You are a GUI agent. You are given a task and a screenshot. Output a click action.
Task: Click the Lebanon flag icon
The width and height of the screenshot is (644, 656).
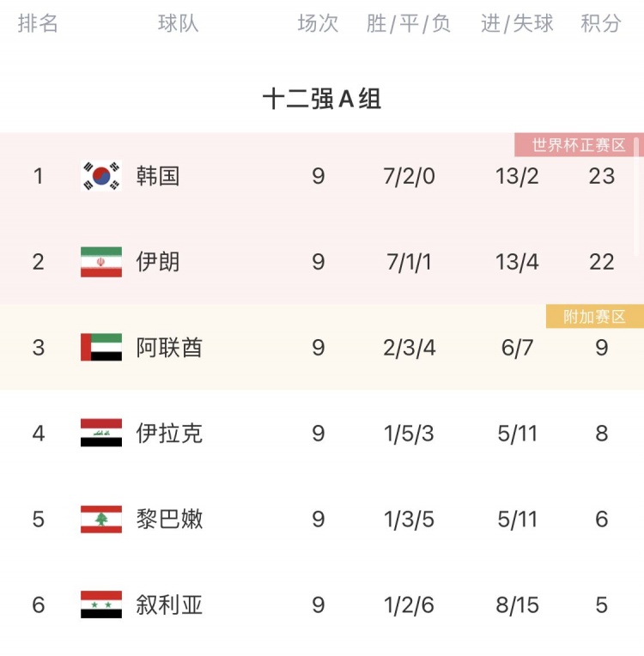[x=101, y=519]
